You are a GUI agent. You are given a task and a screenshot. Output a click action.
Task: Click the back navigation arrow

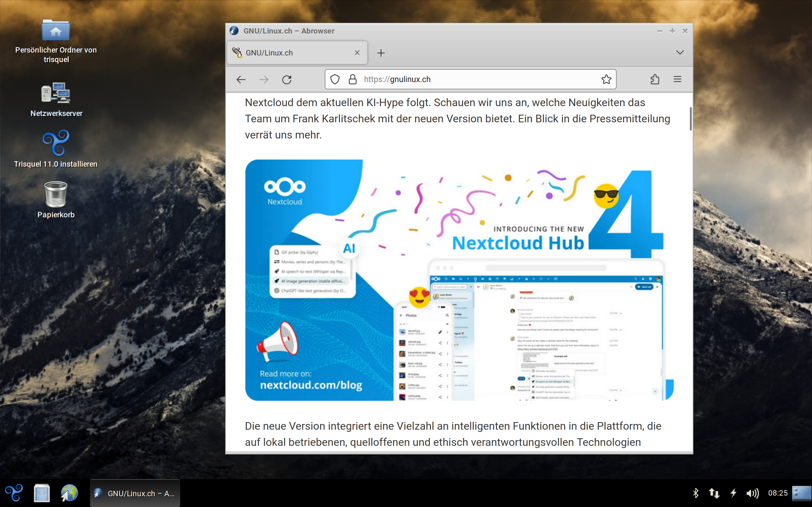pos(241,80)
